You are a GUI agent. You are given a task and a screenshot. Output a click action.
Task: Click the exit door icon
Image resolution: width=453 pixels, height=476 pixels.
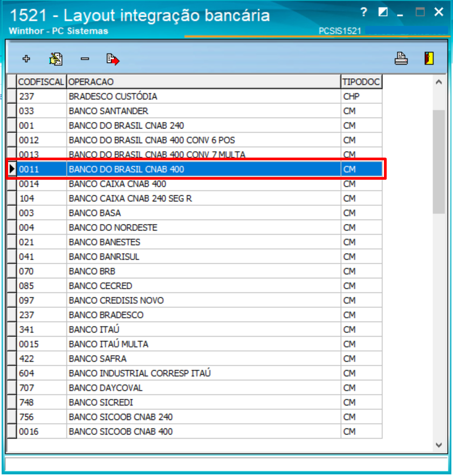click(x=429, y=58)
